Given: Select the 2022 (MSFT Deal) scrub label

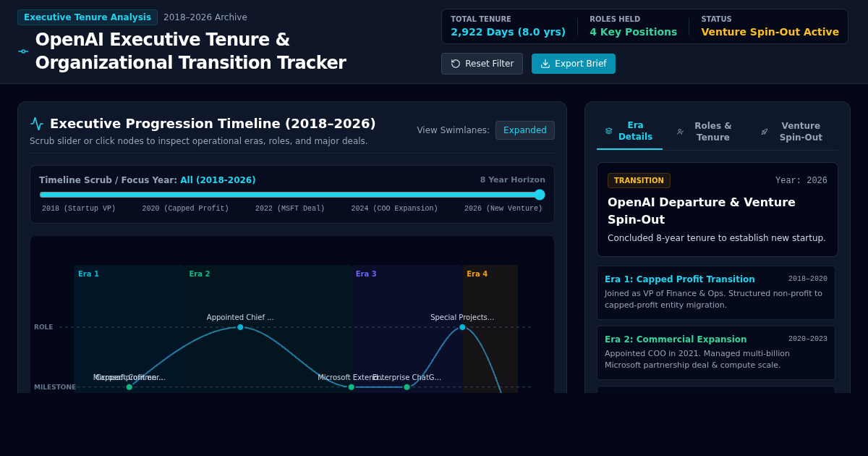Looking at the screenshot, I should pos(290,208).
